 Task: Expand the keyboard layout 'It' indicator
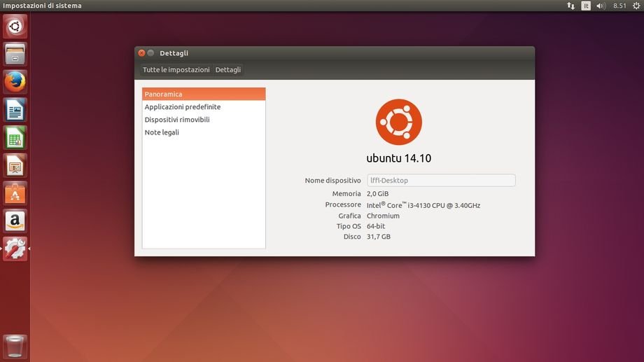click(x=586, y=6)
